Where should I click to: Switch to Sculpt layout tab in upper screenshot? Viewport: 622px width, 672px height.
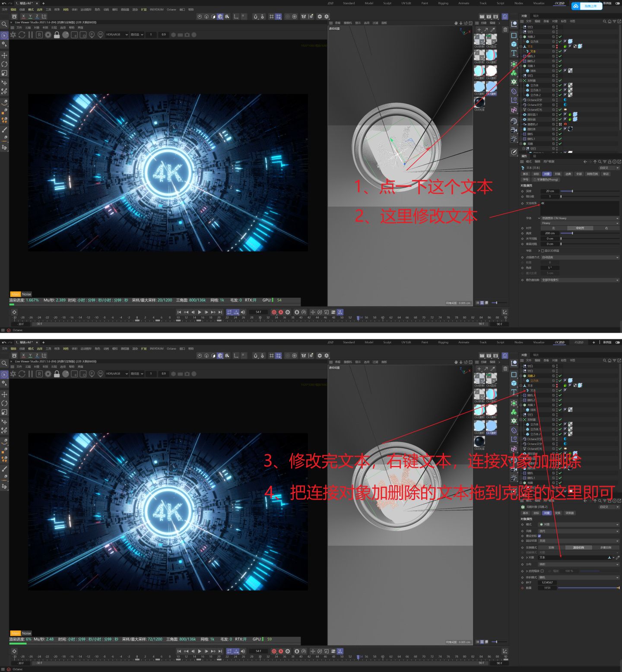(387, 3)
